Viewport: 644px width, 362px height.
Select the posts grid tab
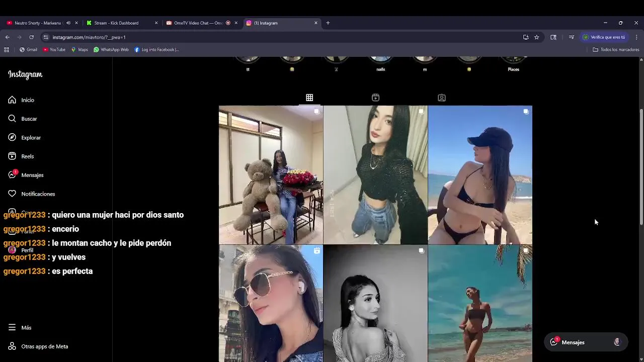(309, 98)
